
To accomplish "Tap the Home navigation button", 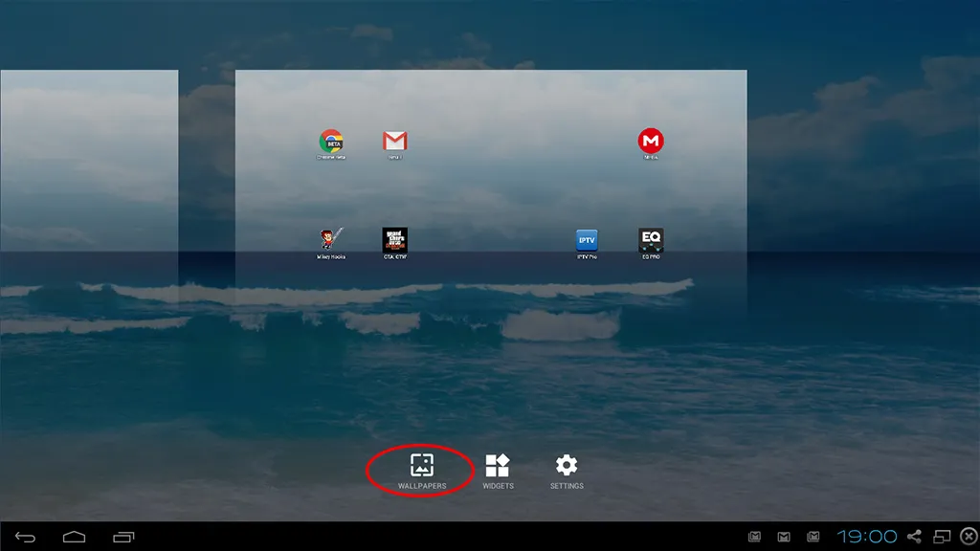I will pyautogui.click(x=74, y=537).
